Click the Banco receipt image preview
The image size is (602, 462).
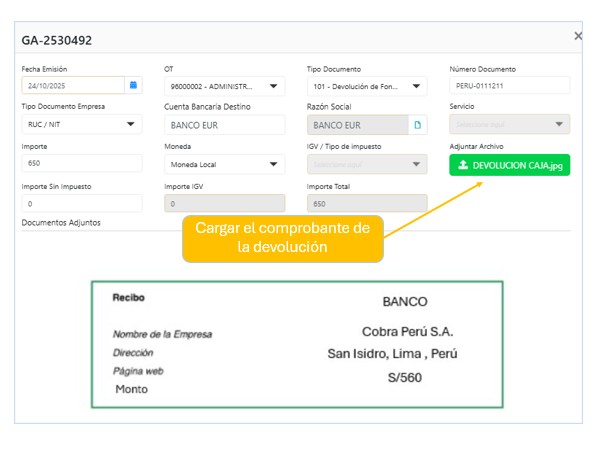[x=296, y=344]
